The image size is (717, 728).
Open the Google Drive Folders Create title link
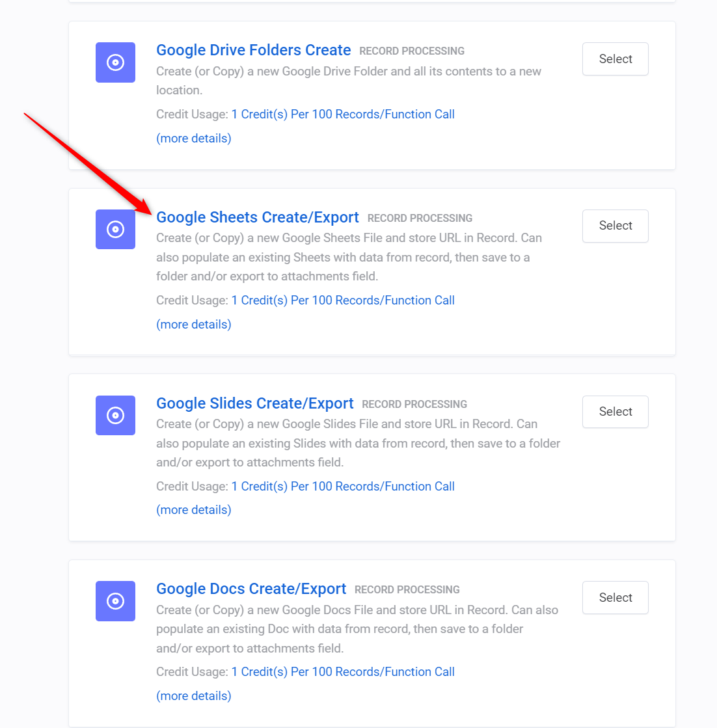(253, 50)
